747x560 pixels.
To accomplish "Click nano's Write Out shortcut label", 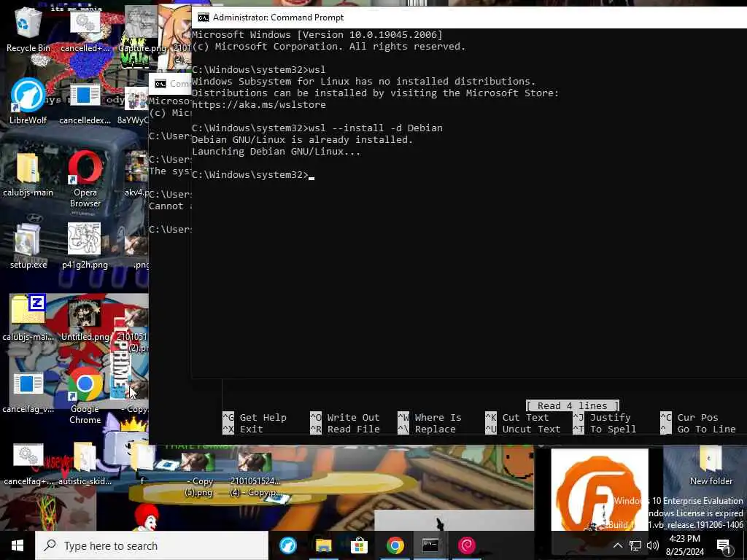I will pyautogui.click(x=354, y=418).
